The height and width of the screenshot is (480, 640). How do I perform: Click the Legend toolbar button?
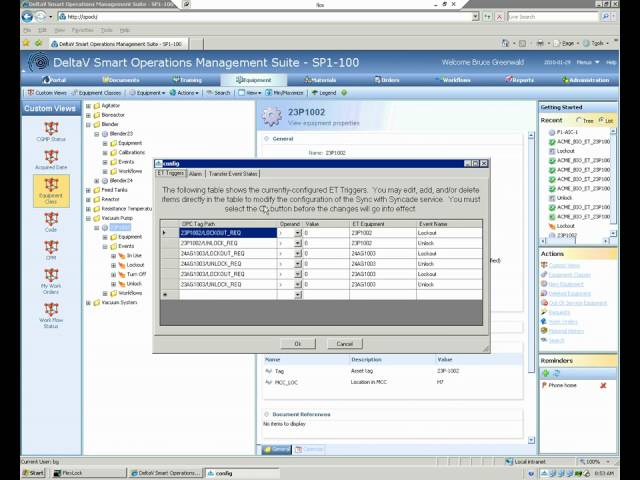[x=324, y=93]
